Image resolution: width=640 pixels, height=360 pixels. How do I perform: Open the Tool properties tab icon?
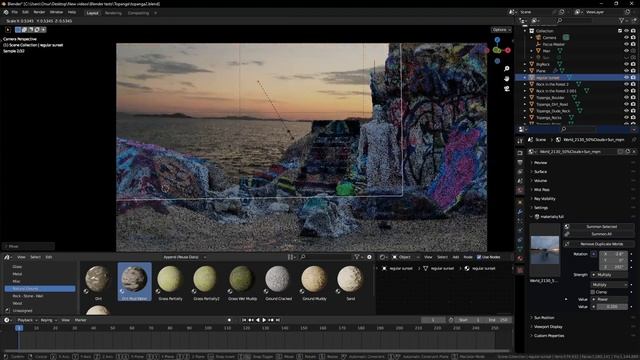(520, 141)
